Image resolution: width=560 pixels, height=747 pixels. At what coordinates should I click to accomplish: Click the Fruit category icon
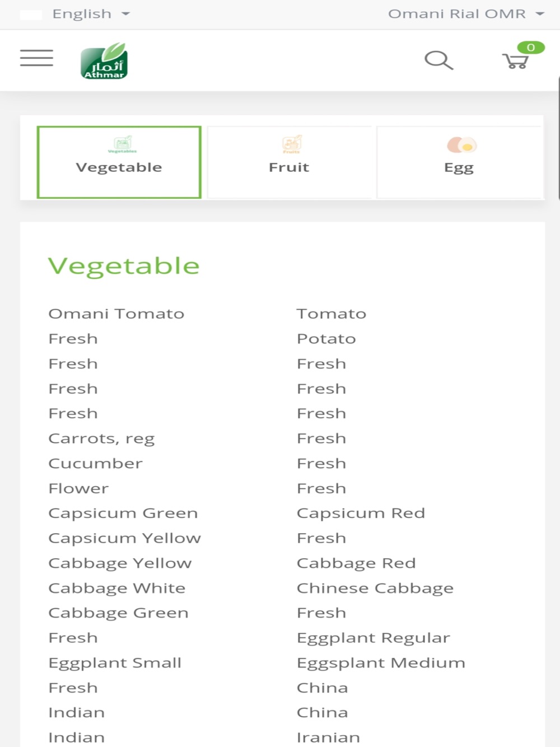click(292, 144)
